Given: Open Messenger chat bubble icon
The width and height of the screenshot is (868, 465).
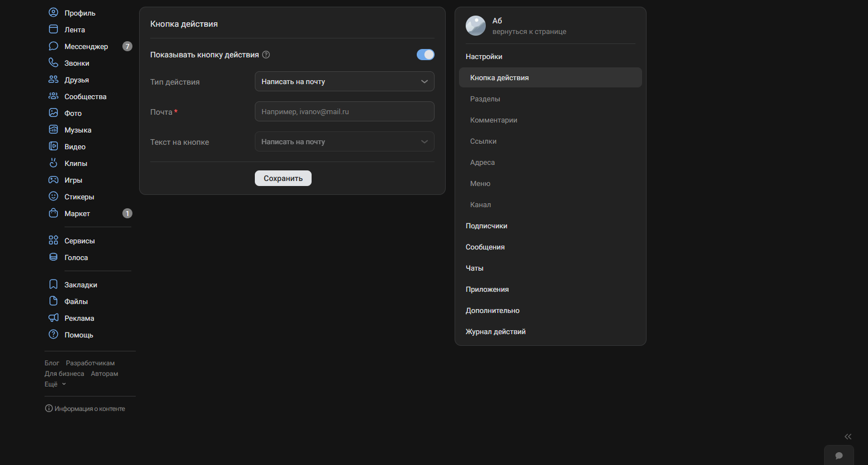Looking at the screenshot, I should click(x=53, y=46).
